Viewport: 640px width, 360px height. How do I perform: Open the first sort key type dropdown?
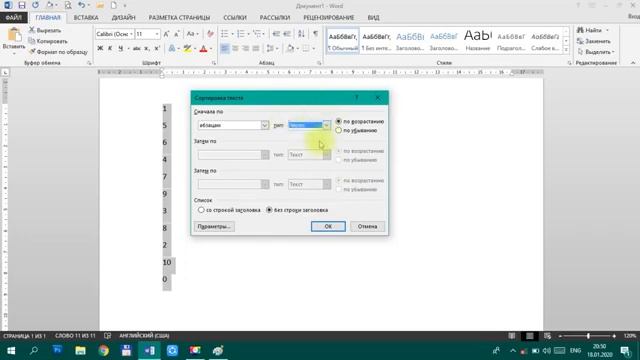pos(327,125)
